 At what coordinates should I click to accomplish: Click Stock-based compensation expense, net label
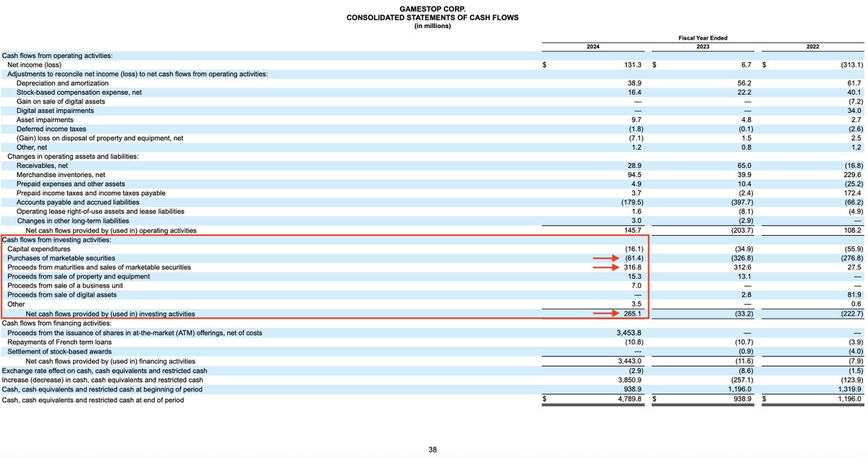79,93
